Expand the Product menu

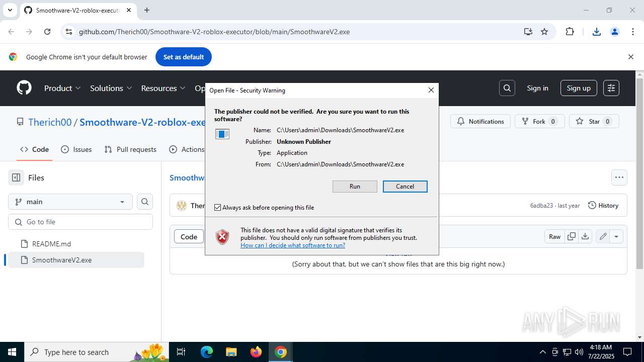62,88
